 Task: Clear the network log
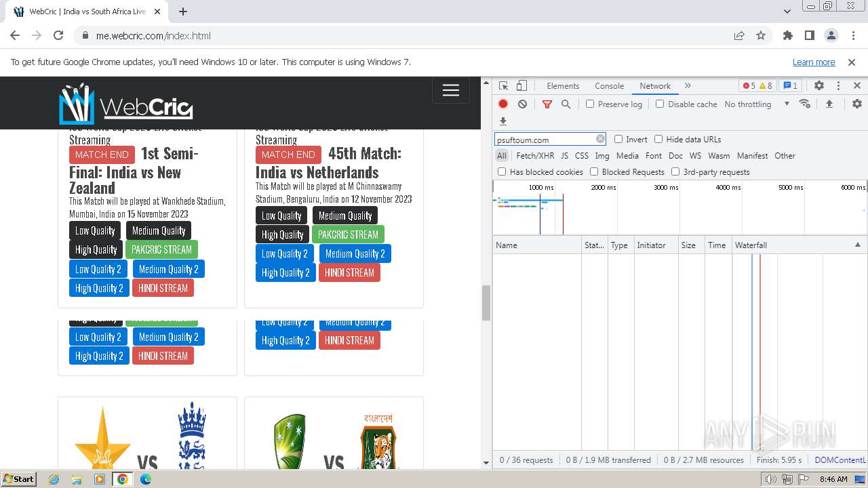(x=522, y=104)
